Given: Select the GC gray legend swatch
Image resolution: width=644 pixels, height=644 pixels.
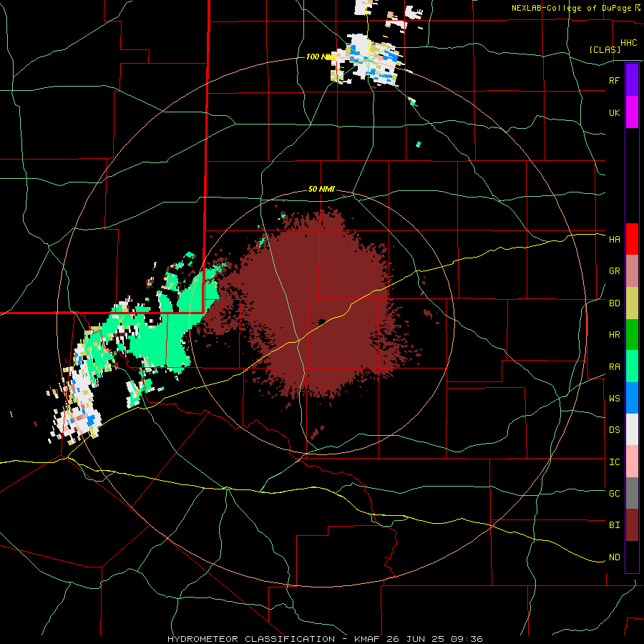Looking at the screenshot, I should [632, 493].
